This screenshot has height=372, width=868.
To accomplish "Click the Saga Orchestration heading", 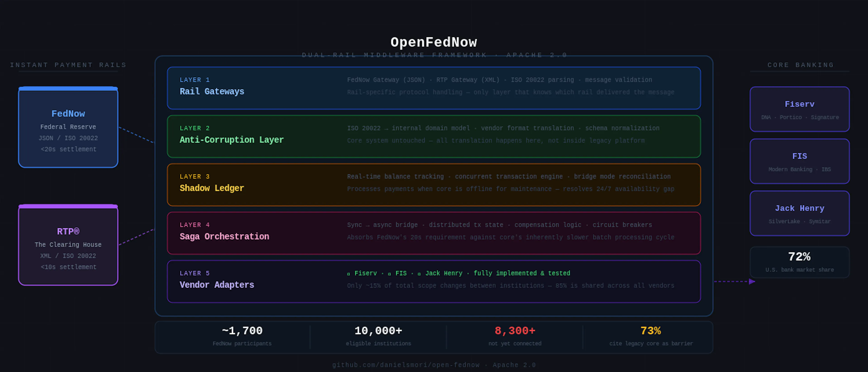I will 224,236.
